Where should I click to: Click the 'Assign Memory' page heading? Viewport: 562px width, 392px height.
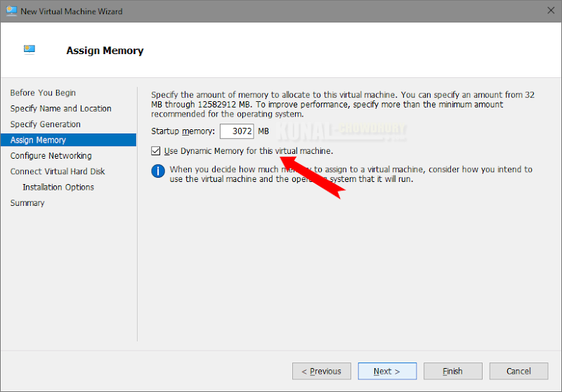tap(105, 51)
